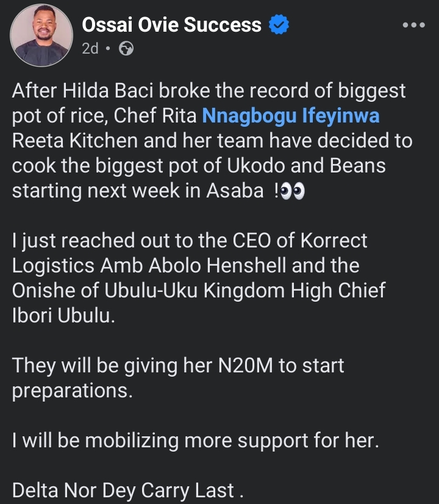Click the globe public audience icon
The width and height of the screenshot is (439, 504).
pos(126,49)
